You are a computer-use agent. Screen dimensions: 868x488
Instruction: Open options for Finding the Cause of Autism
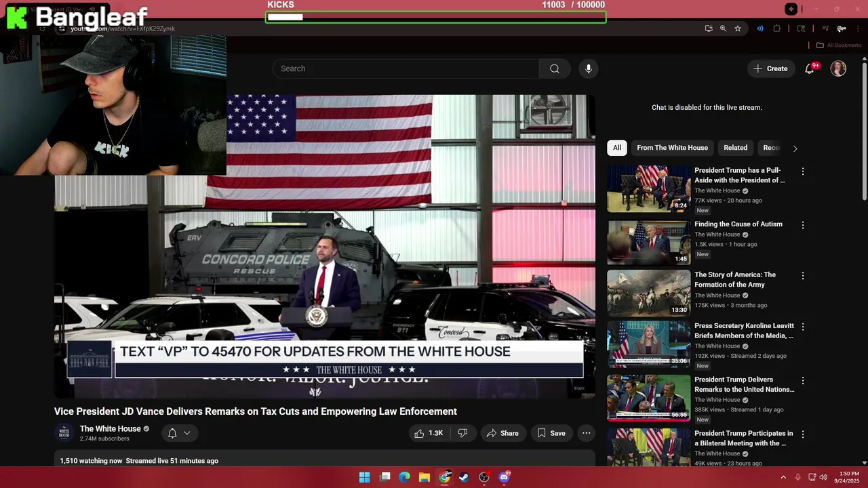[x=803, y=225]
